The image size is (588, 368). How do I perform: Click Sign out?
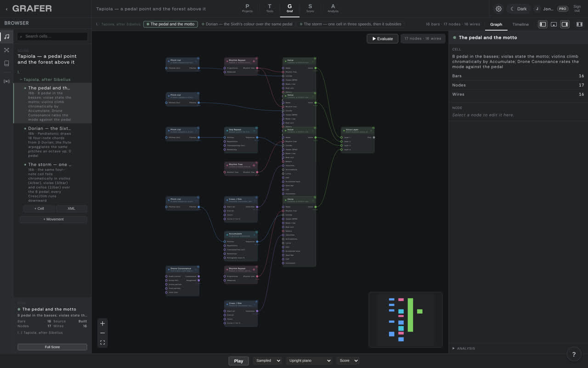(x=577, y=9)
